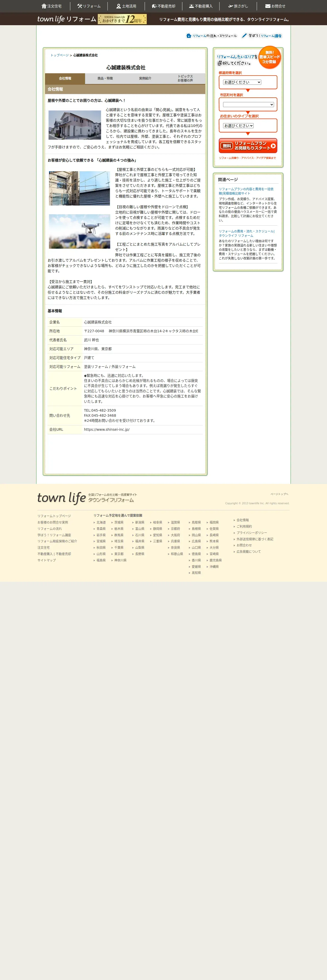Click footer link リフォームトップページ

click(x=54, y=516)
